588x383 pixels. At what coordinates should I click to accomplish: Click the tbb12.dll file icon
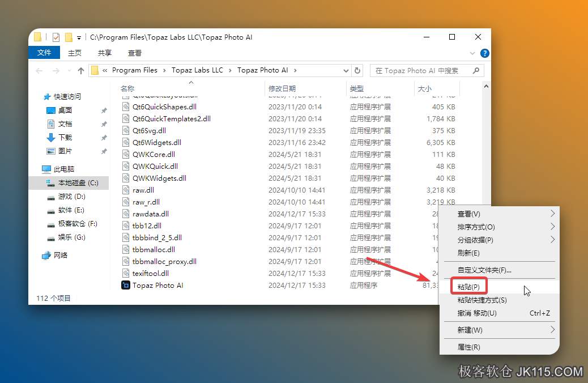[126, 226]
